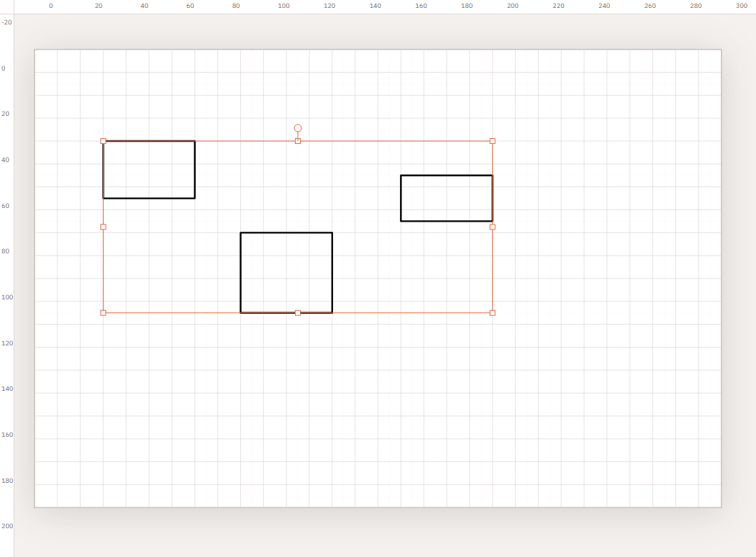Click the 160 mark on vertical ruler

pyautogui.click(x=7, y=435)
